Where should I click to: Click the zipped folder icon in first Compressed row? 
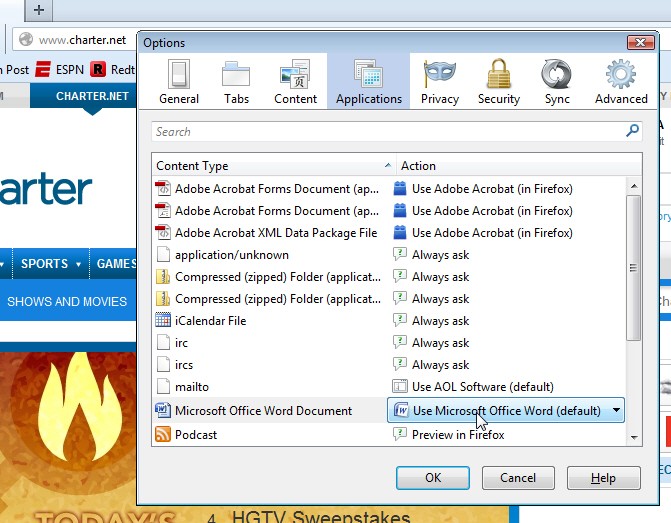tap(163, 276)
